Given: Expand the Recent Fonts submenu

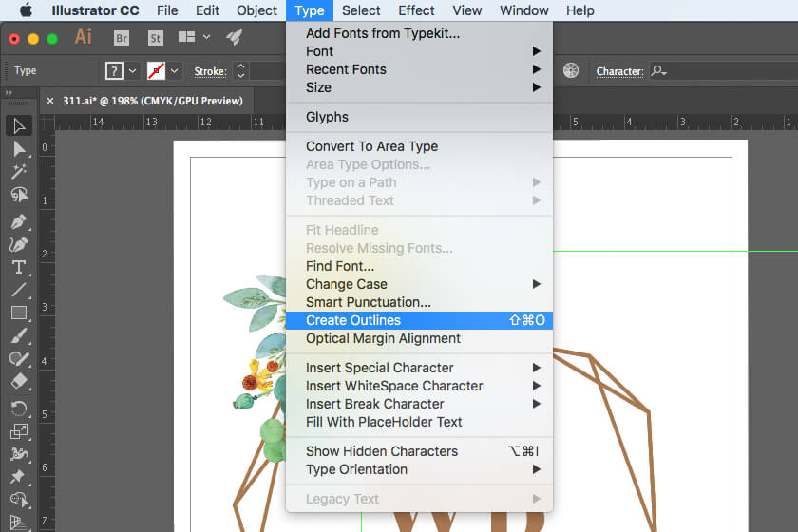Looking at the screenshot, I should click(419, 69).
